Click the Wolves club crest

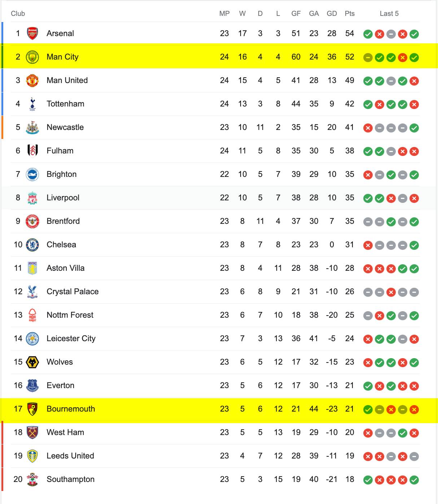(32, 362)
